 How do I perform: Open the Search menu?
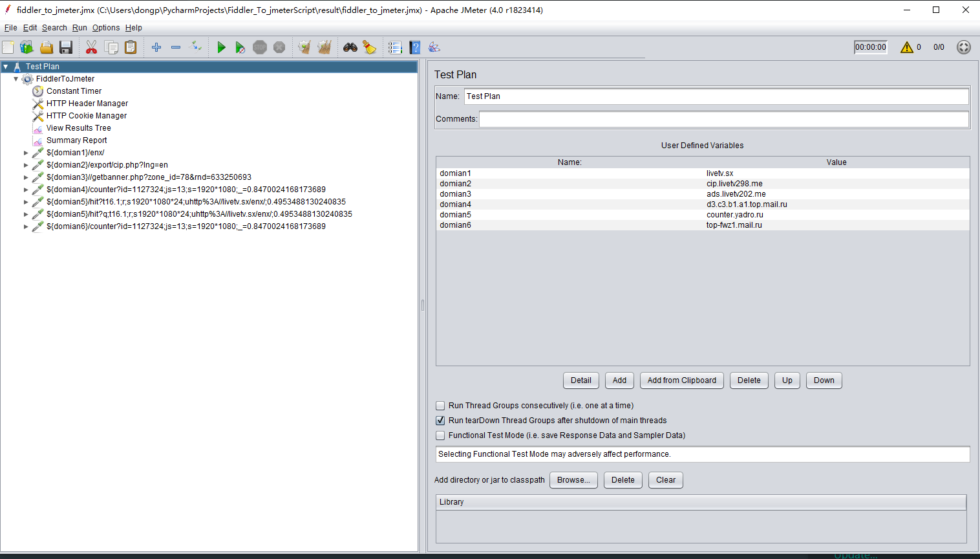[x=54, y=28]
